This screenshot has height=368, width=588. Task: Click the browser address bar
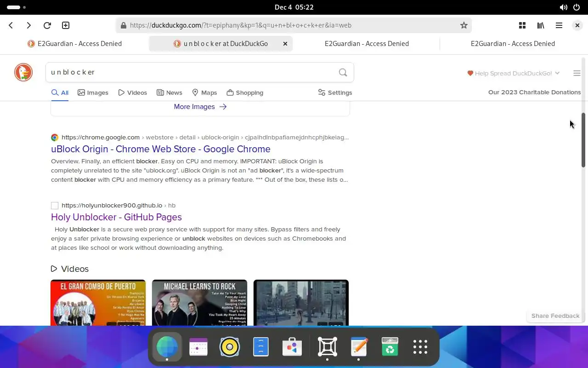[294, 25]
